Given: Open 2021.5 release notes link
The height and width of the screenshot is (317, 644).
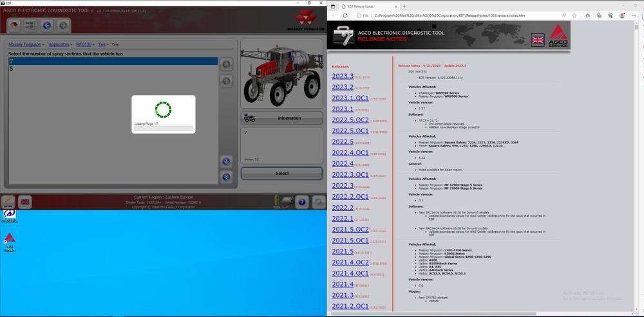Looking at the screenshot, I should pyautogui.click(x=343, y=251).
